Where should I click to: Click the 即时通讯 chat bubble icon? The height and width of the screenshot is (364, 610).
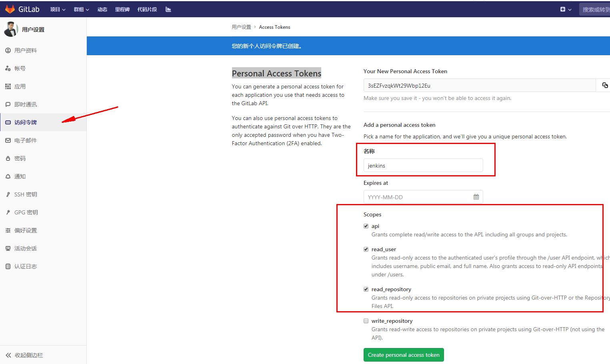pyautogui.click(x=8, y=104)
